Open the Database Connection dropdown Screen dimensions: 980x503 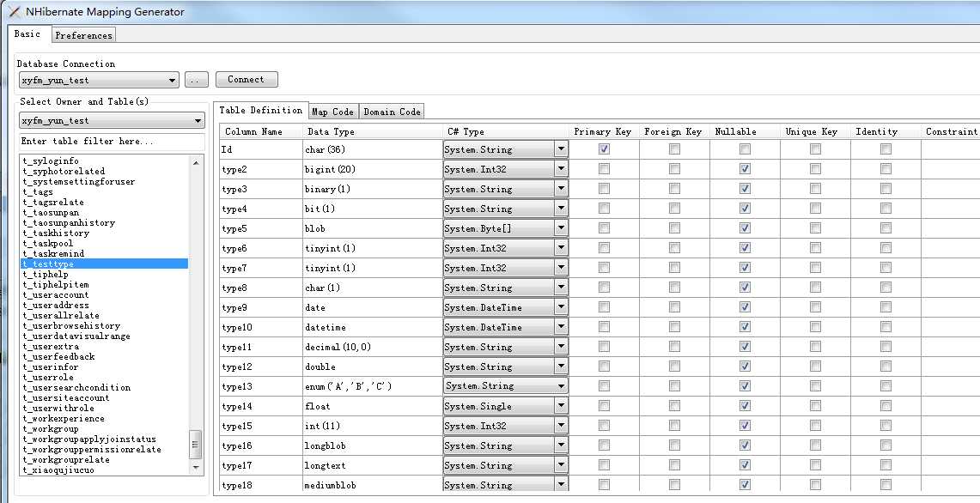pyautogui.click(x=99, y=80)
